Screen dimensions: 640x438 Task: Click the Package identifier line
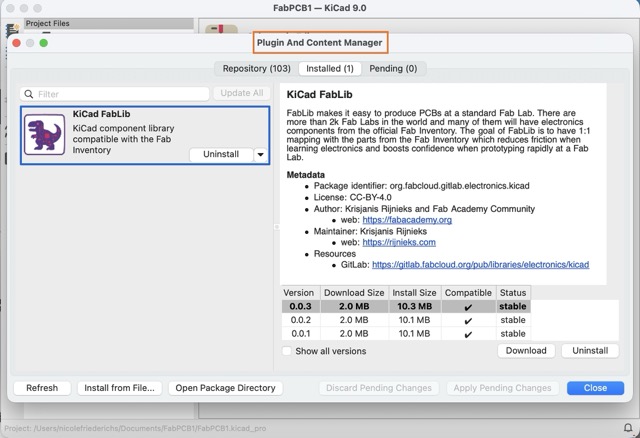(x=422, y=186)
